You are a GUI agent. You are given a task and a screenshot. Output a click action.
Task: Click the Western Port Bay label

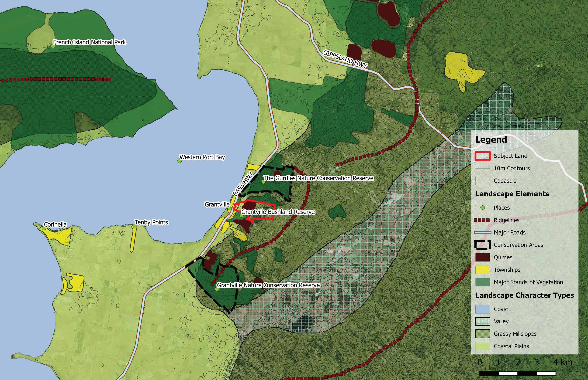tap(202, 157)
